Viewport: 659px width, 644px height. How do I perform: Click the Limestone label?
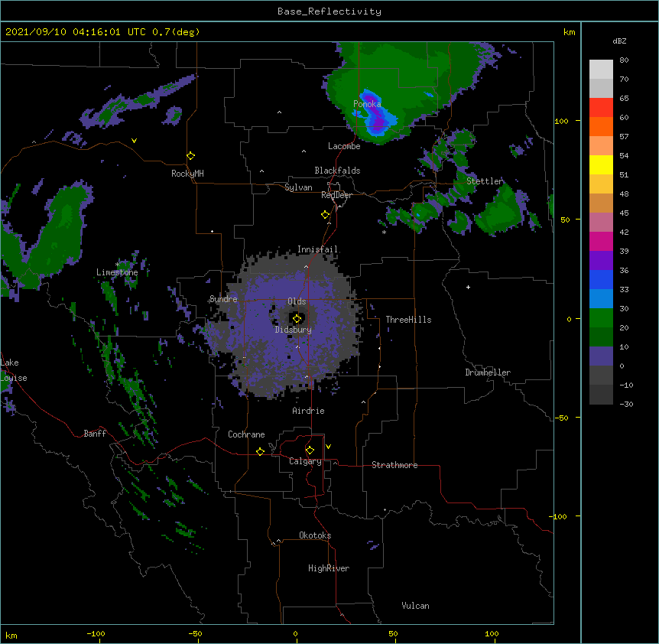pyautogui.click(x=117, y=272)
